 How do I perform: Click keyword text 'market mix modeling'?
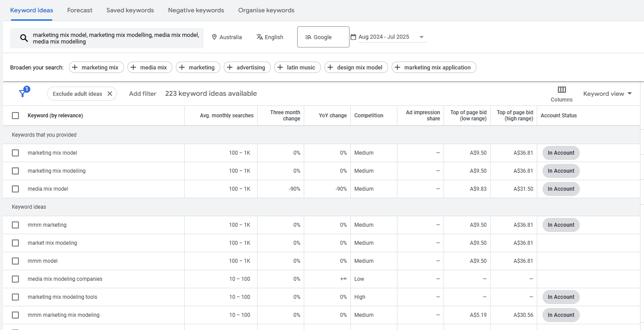click(x=52, y=243)
